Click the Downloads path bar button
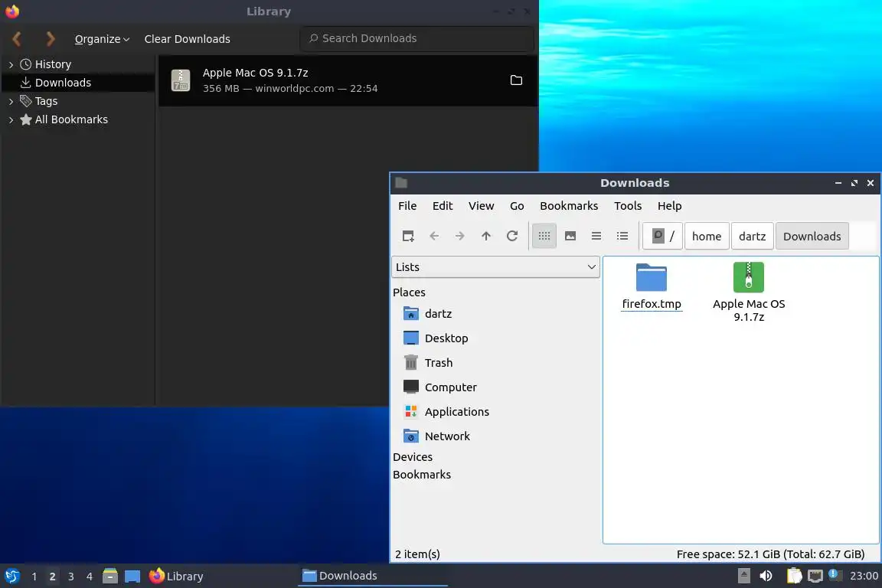This screenshot has width=882, height=588. coord(812,236)
